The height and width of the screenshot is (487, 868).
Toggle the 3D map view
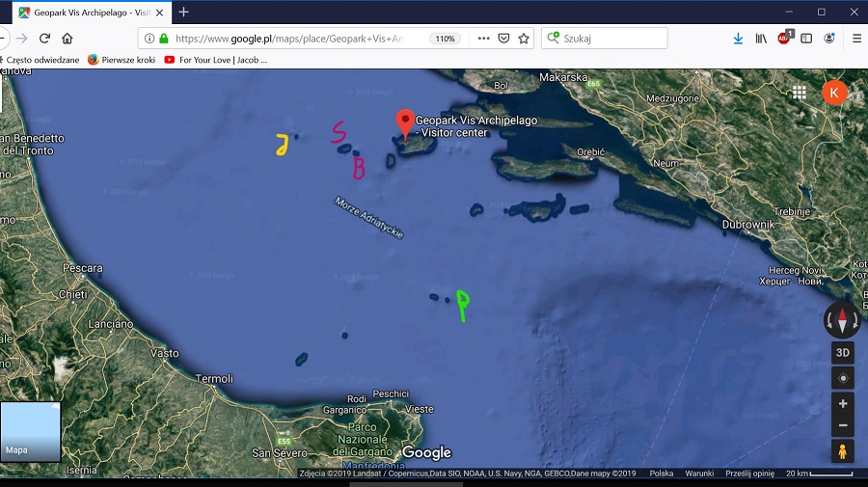coord(842,353)
